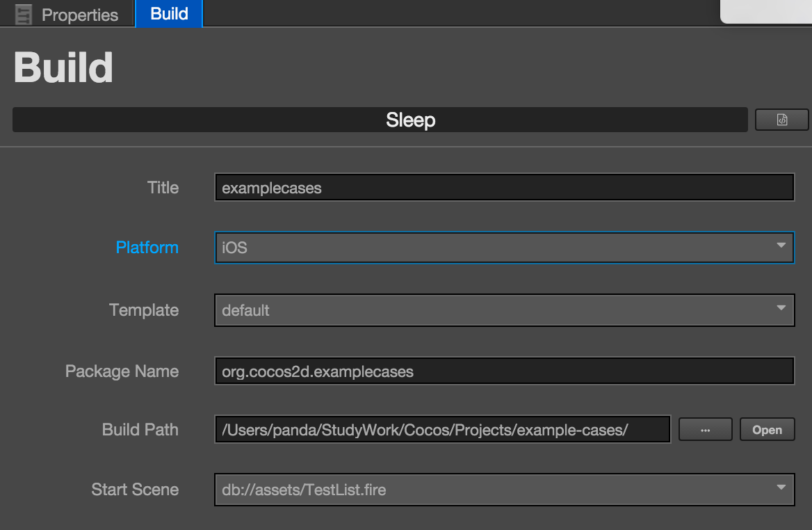Click the Start Scene label
This screenshot has height=530, width=812.
pyautogui.click(x=135, y=490)
